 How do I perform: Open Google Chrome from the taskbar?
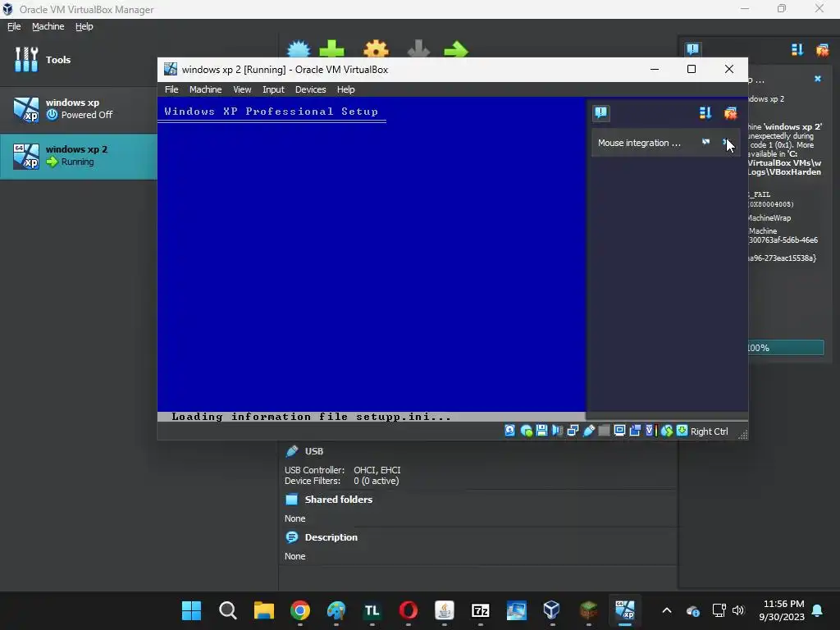(300, 610)
